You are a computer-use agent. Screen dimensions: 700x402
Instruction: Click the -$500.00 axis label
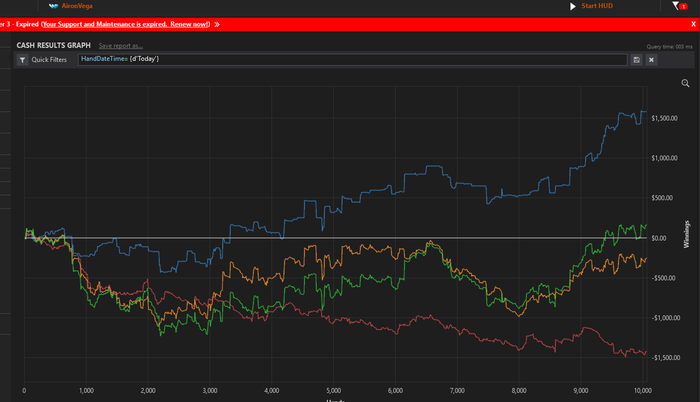click(663, 278)
